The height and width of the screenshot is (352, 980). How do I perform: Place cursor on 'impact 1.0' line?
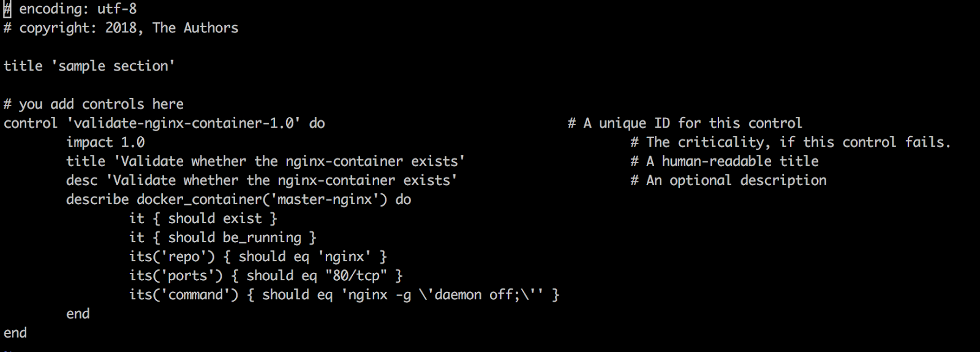[x=105, y=142]
